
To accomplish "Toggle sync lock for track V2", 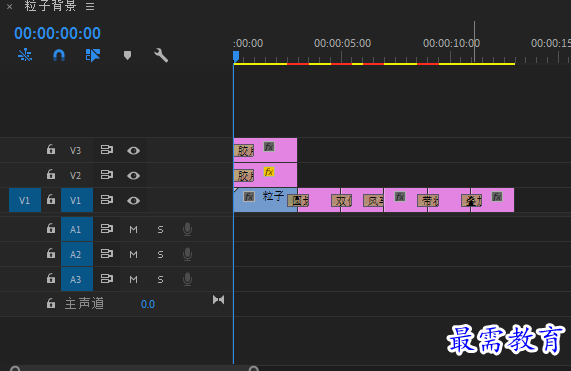I will click(107, 175).
